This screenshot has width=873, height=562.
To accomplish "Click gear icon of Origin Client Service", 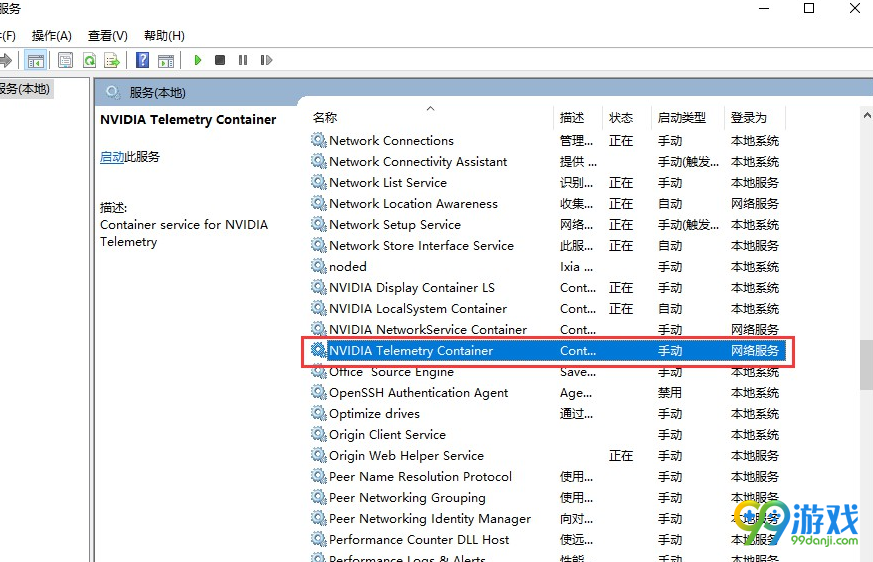I will pyautogui.click(x=318, y=434).
